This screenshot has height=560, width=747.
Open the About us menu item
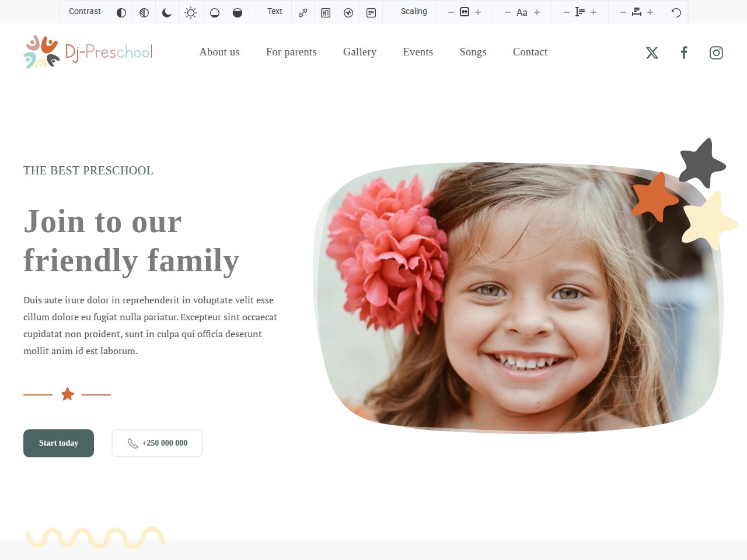(x=219, y=52)
